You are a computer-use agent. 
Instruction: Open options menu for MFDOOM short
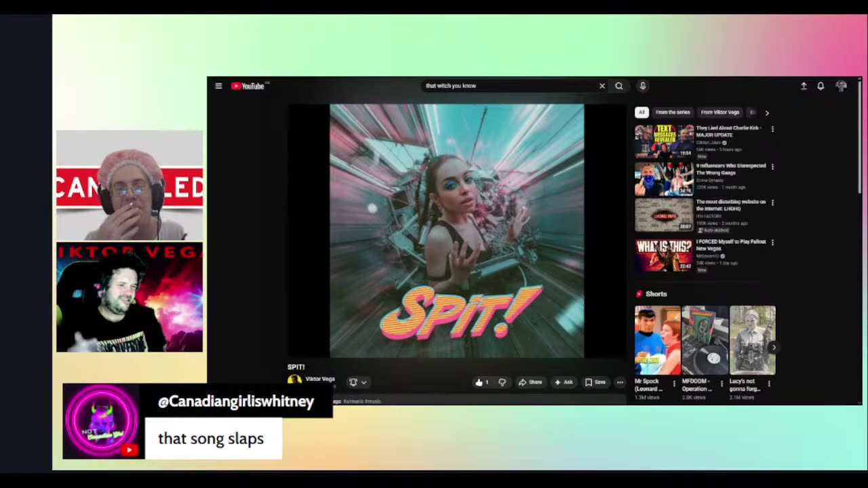click(x=722, y=384)
